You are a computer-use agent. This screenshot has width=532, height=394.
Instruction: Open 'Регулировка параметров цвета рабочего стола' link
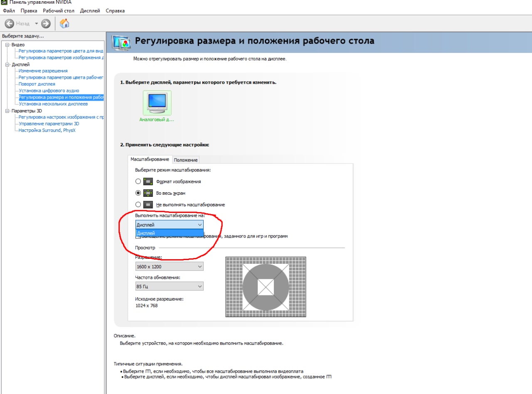(x=61, y=77)
